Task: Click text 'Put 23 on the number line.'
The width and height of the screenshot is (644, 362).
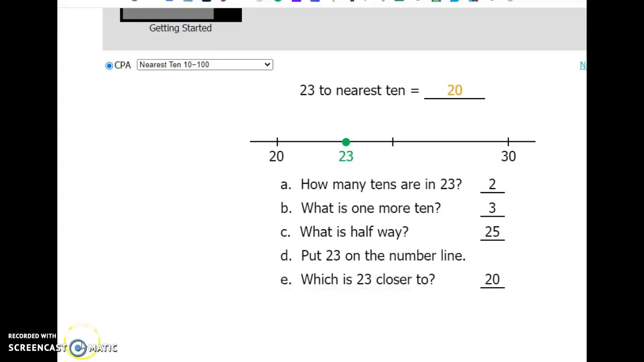Action: coord(383,255)
